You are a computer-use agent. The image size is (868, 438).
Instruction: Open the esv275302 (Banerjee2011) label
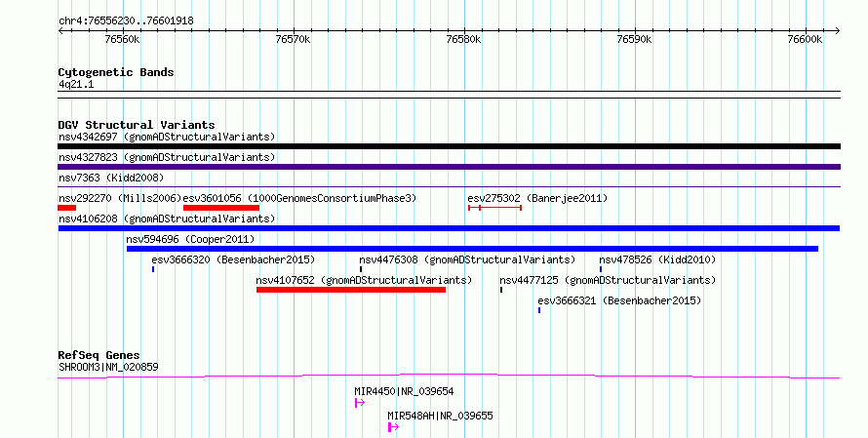[537, 198]
